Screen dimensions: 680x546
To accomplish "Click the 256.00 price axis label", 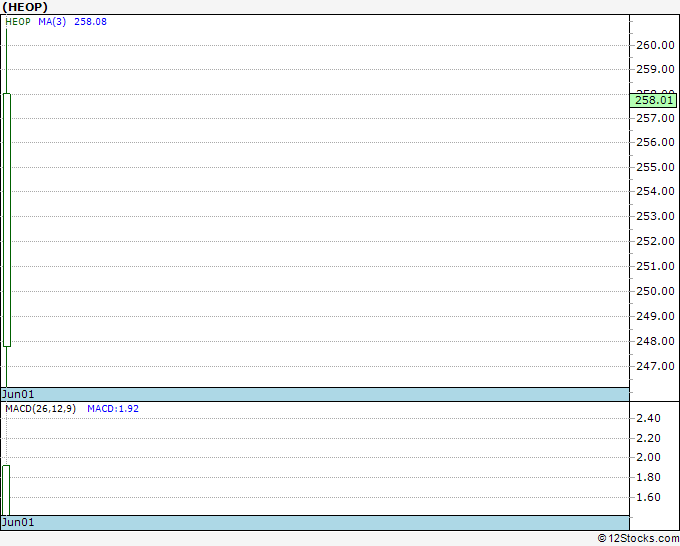I will click(x=655, y=142).
